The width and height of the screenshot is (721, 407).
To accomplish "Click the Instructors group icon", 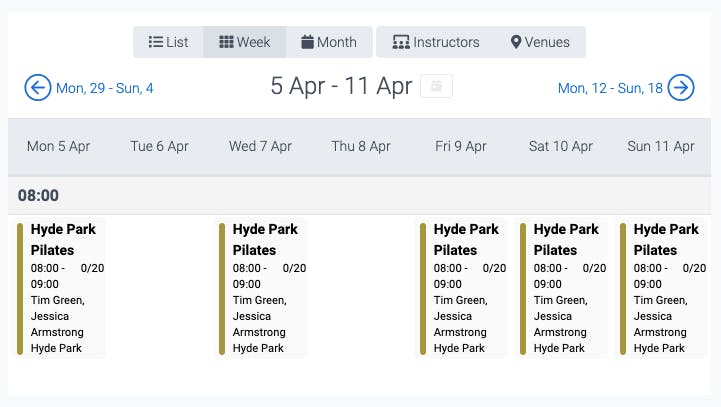I will [x=401, y=42].
